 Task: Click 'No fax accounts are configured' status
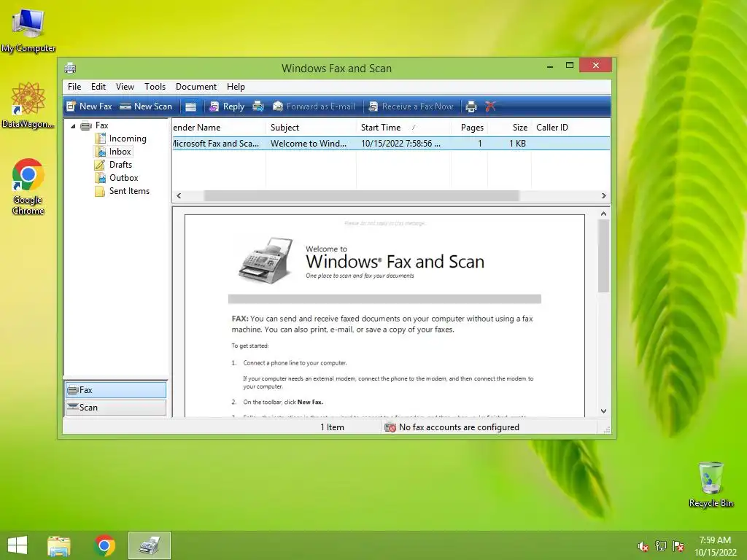point(460,427)
